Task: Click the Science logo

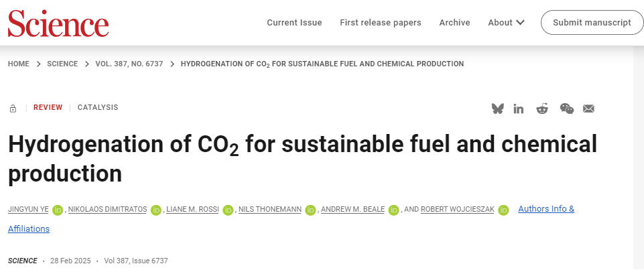Action: pyautogui.click(x=58, y=23)
